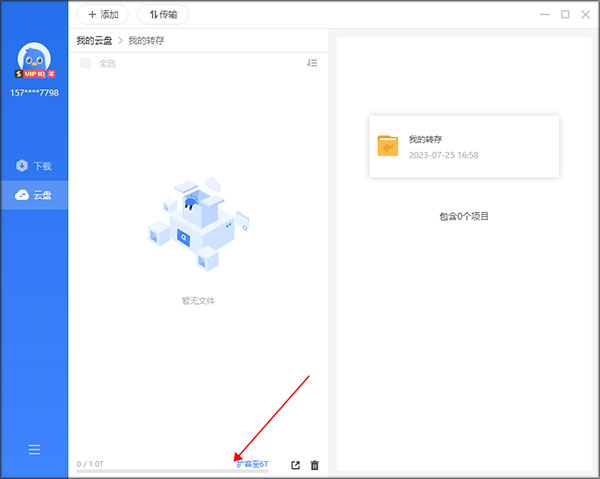
Task: Click the storage usage bar 0 / 1.0T
Action: (x=172, y=471)
